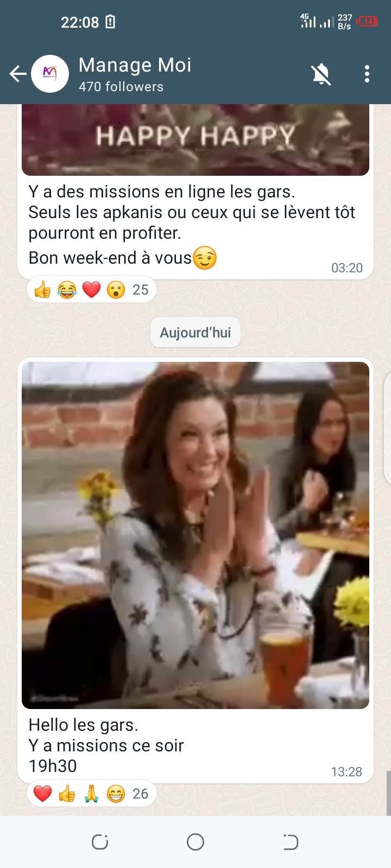Tap the red heart reaction with count 26
Viewport: 391px width, 868px height.
click(x=42, y=794)
